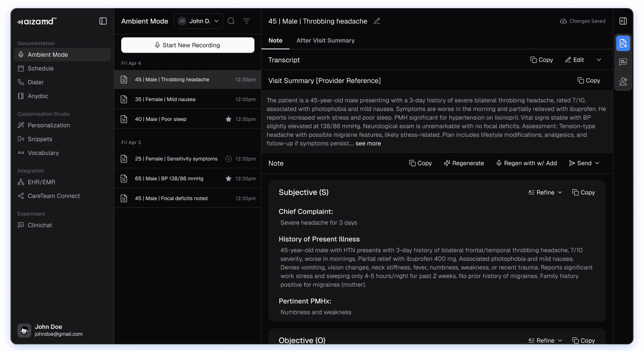The width and height of the screenshot is (644, 351).
Task: Open patient profile icon in right rail
Action: 623,81
